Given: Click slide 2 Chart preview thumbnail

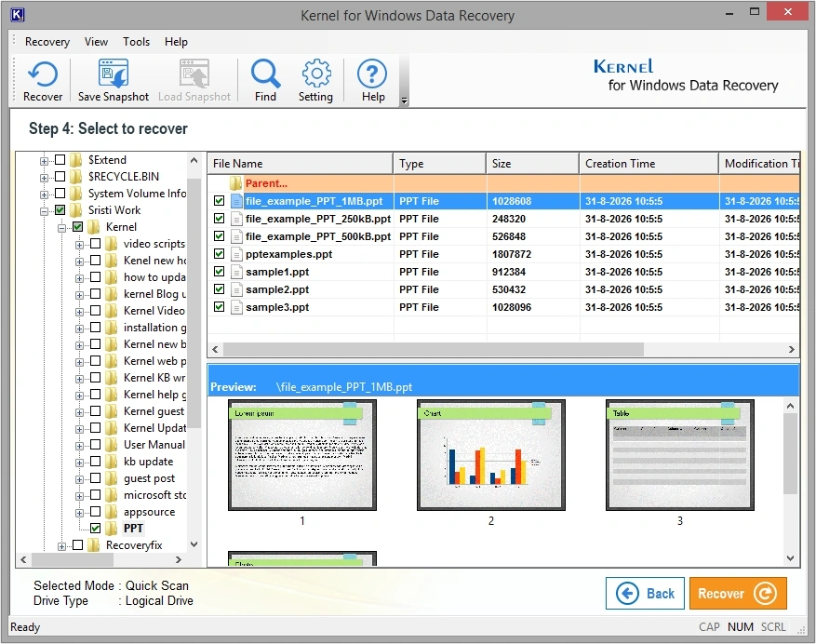Looking at the screenshot, I should [490, 455].
